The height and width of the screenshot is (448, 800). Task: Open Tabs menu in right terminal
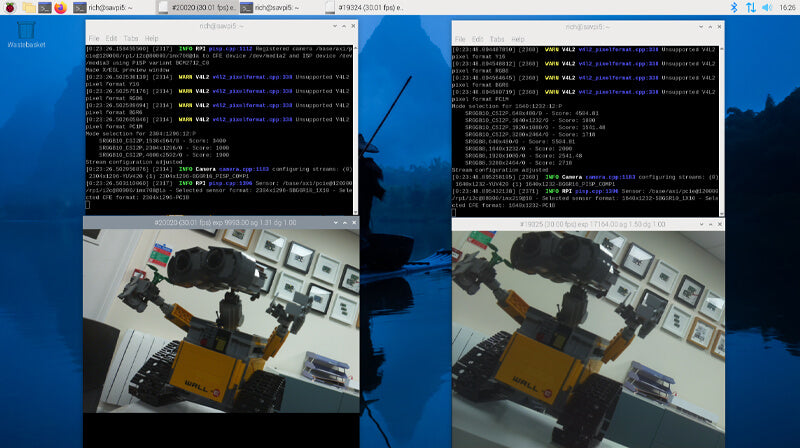pos(497,39)
